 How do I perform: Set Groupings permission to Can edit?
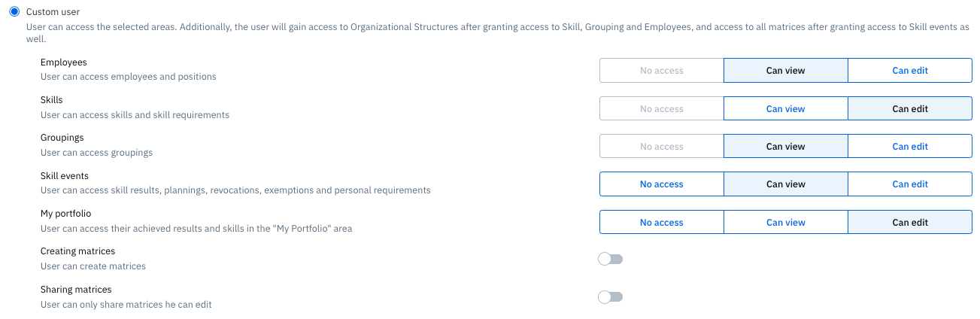point(910,147)
